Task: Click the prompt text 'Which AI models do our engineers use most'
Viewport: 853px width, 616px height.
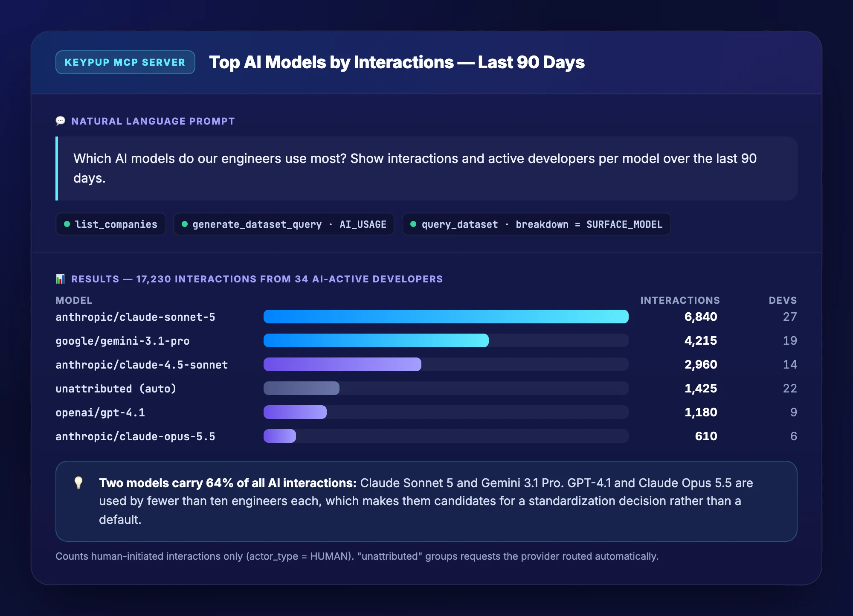Action: coord(210,159)
